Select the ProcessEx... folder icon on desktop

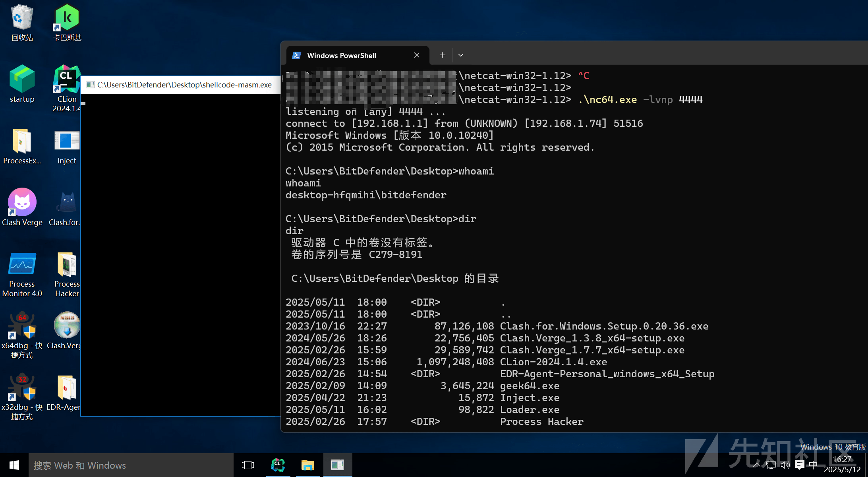pos(22,146)
